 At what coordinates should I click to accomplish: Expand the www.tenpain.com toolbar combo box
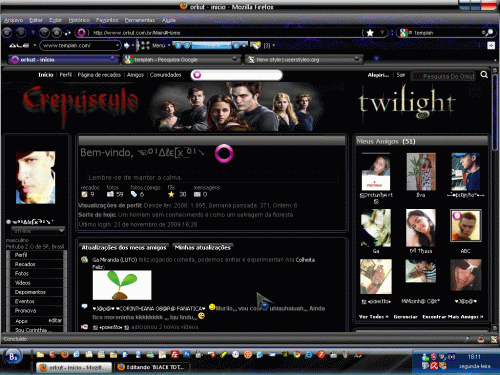[117, 45]
